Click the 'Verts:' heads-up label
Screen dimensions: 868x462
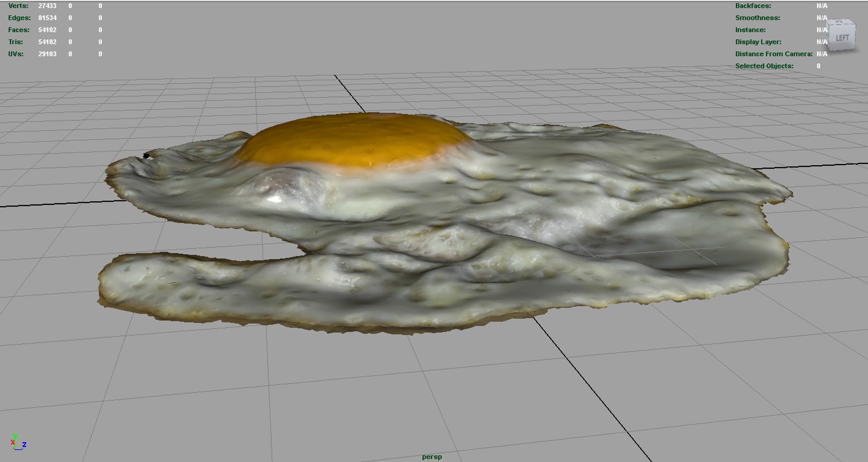point(18,6)
